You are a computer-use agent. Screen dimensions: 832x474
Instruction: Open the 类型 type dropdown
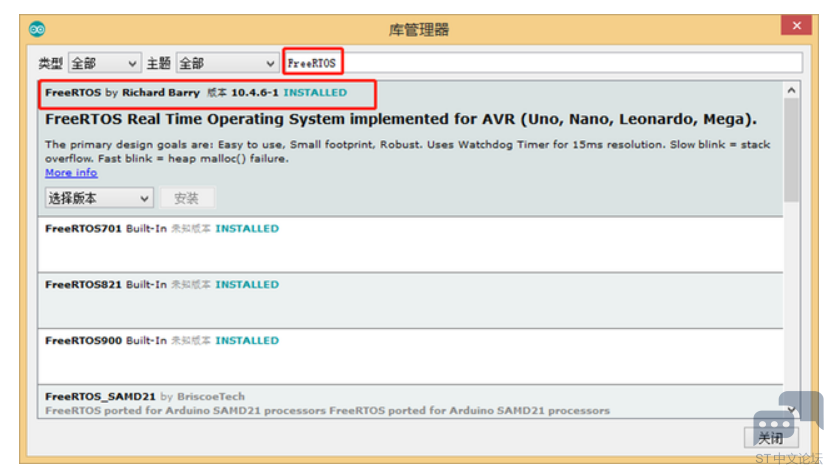[x=105, y=64]
